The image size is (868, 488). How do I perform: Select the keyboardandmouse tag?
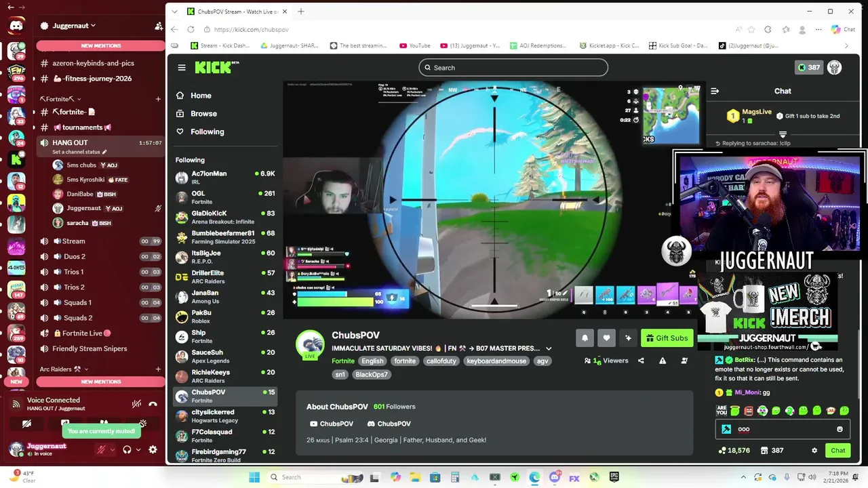point(496,361)
